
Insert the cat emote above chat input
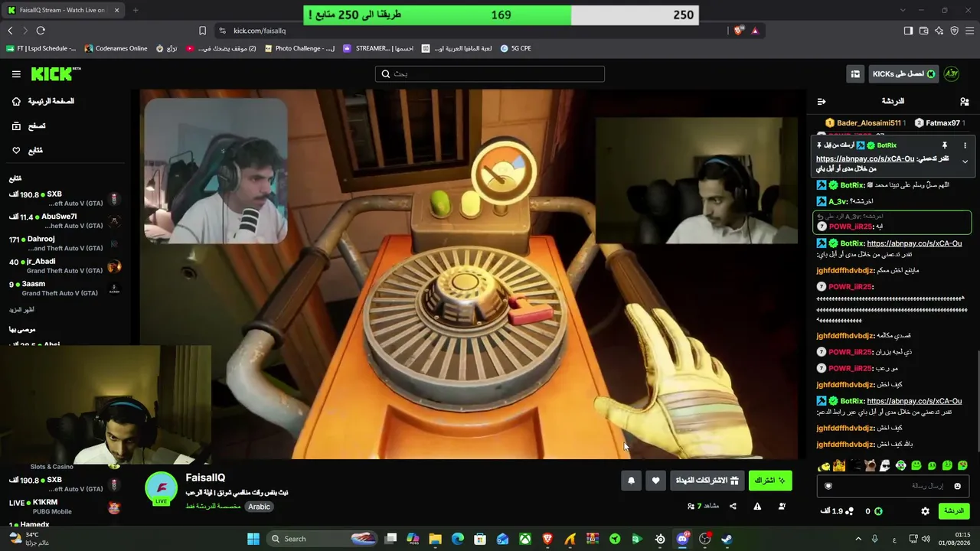click(870, 465)
